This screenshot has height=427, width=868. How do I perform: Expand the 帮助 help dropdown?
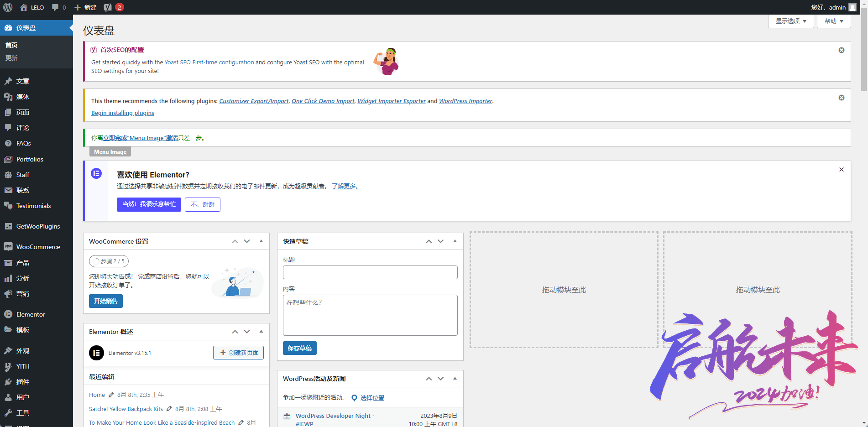tap(834, 21)
